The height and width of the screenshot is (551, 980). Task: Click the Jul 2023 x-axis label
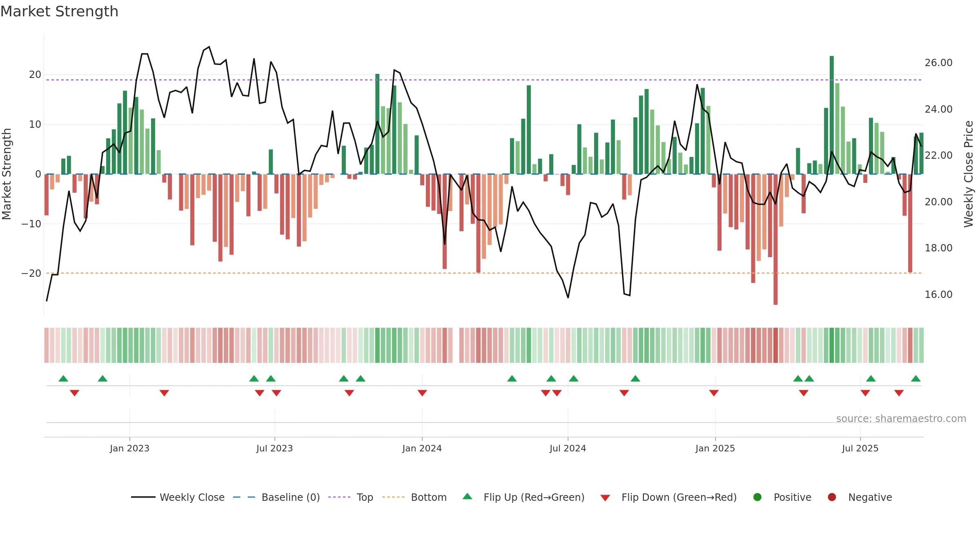pyautogui.click(x=274, y=448)
